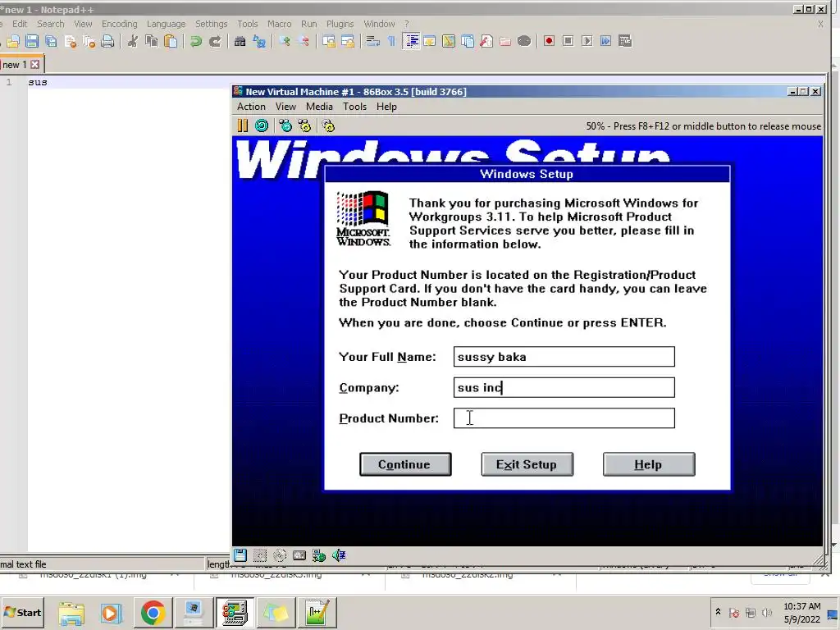The image size is (840, 630).
Task: Click the Cut scissors icon in Notepad++
Action: (133, 41)
